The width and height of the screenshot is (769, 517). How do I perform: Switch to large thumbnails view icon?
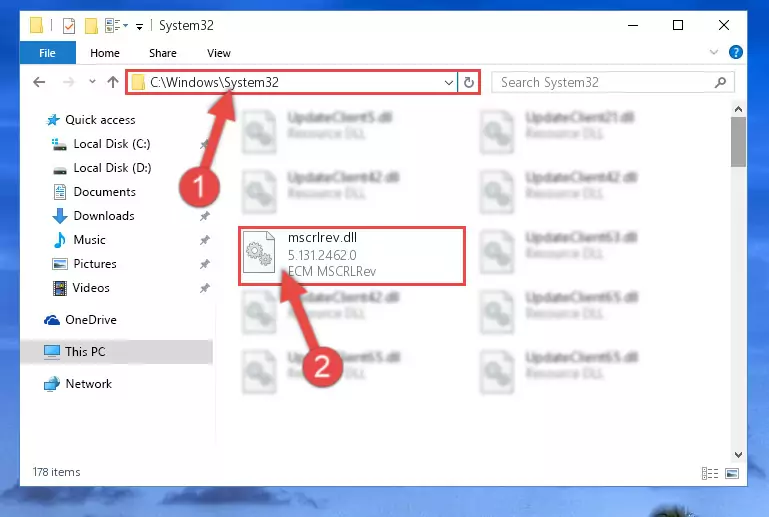pos(732,473)
